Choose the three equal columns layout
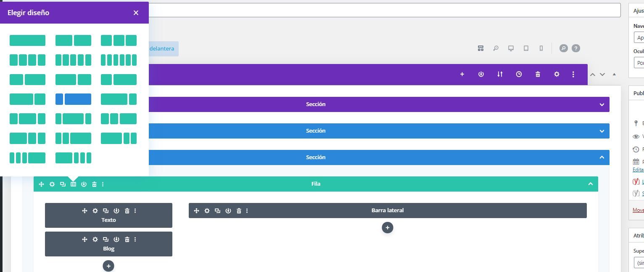 point(119,40)
